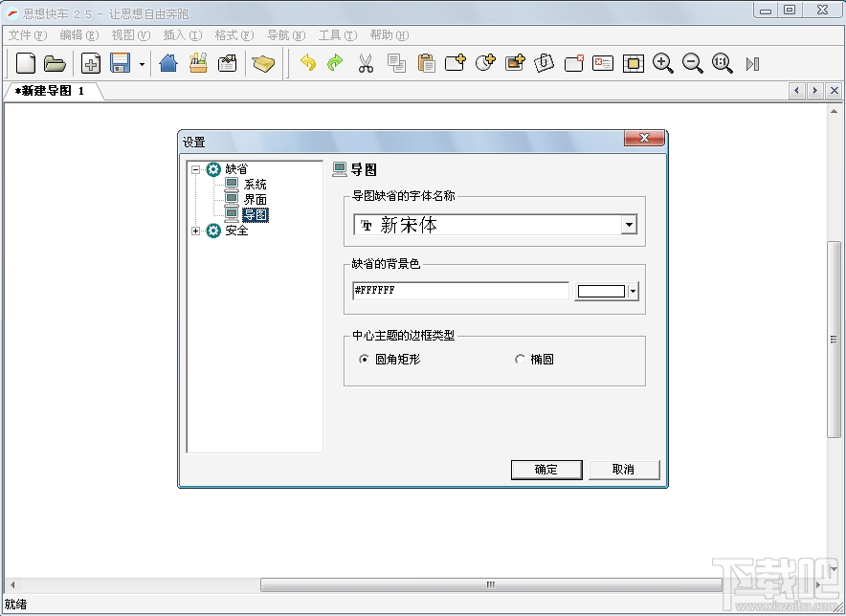Screen dimensions: 846x616
Task: Open the 文件(F) menu
Action: point(28,35)
